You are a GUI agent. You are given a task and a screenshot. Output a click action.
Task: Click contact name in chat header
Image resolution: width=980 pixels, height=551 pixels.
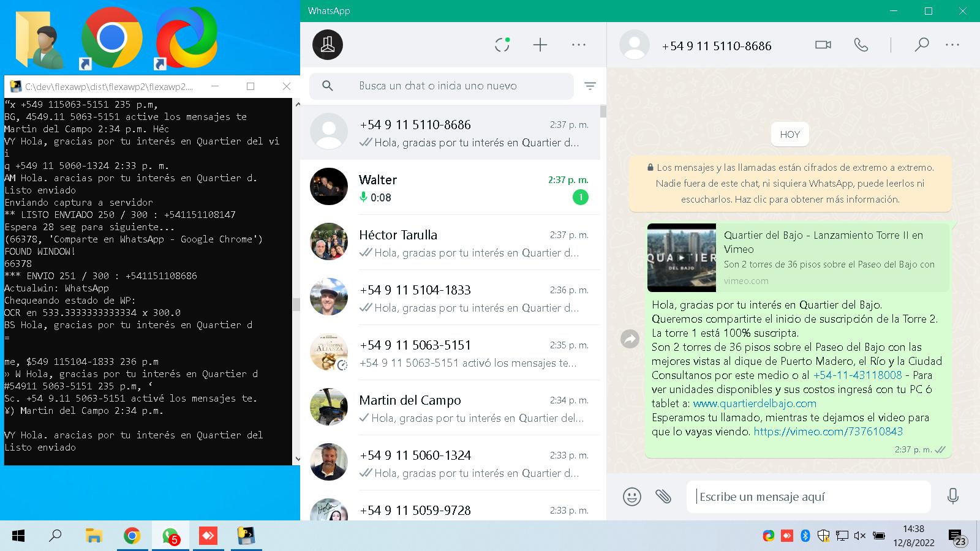coord(717,46)
